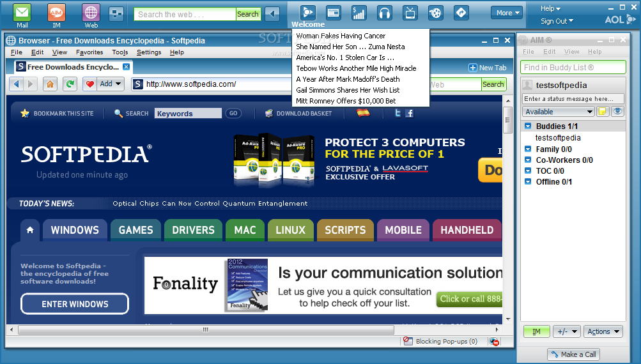Image resolution: width=641 pixels, height=364 pixels.
Task: Click the pop-up blocker status icon
Action: (x=494, y=342)
